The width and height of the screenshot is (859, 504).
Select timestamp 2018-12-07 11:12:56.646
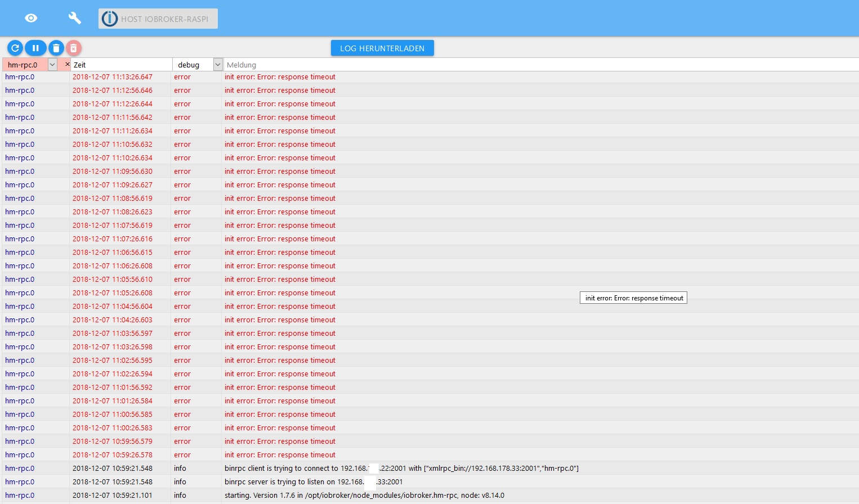pyautogui.click(x=113, y=91)
